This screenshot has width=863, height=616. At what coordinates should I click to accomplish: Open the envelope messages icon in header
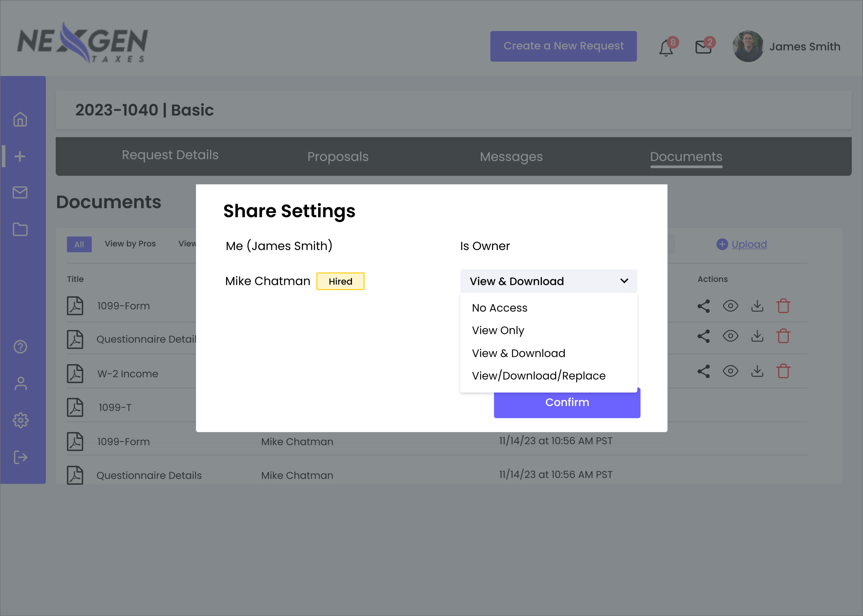(703, 48)
